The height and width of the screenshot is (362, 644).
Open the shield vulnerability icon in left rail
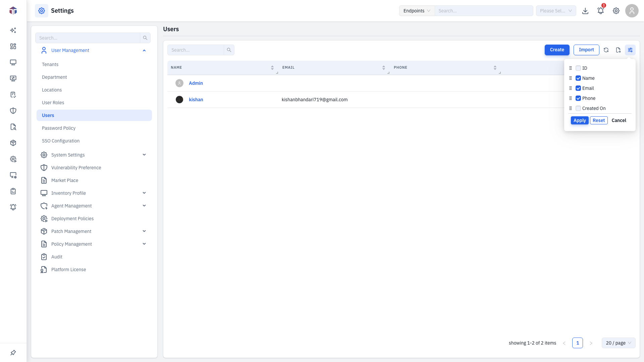pos(13,111)
